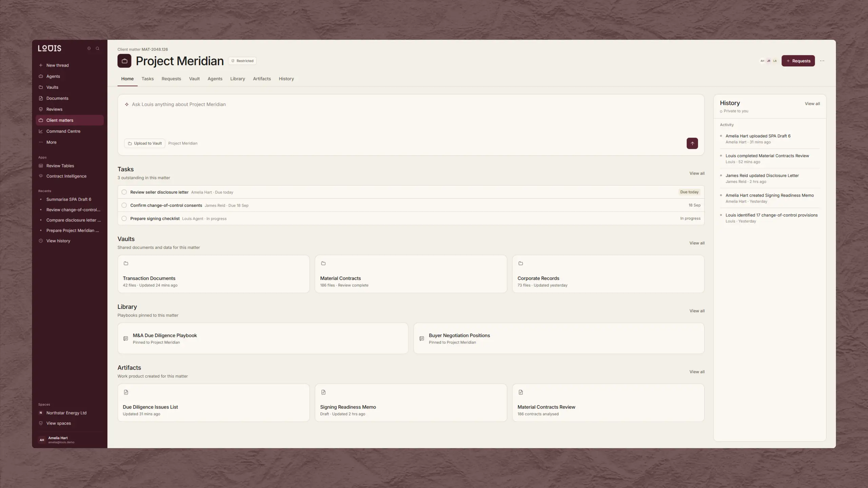This screenshot has height=488, width=868.
Task: Click View all for Artifacts section
Action: click(697, 372)
